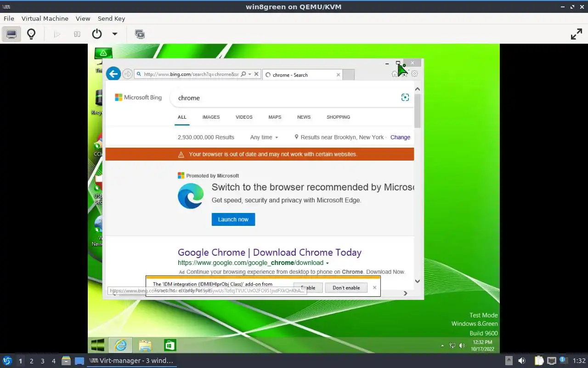Image resolution: width=588 pixels, height=368 pixels.
Task: Open the IE Tools gear icon
Action: tap(414, 74)
